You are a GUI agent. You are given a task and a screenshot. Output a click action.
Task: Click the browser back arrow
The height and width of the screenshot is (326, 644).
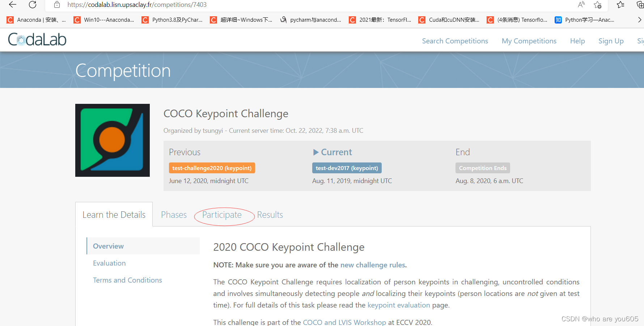(13, 5)
